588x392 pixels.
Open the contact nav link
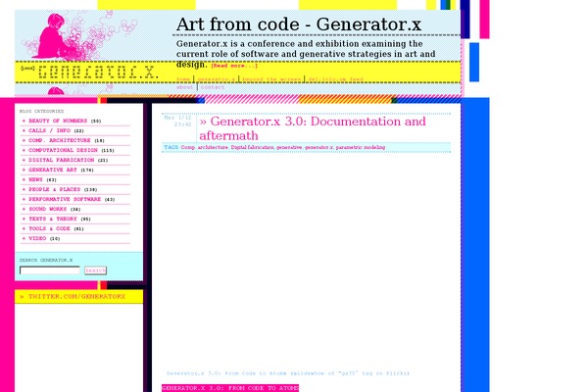click(213, 87)
